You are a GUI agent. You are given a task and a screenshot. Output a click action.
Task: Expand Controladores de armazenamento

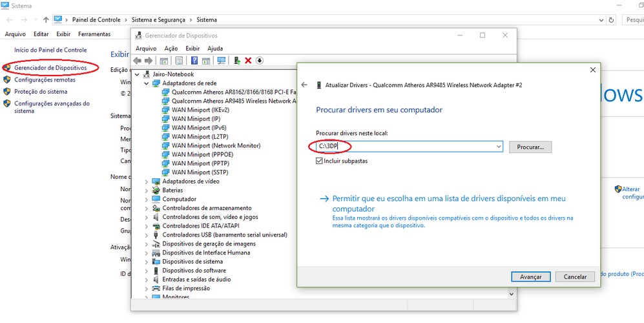146,208
